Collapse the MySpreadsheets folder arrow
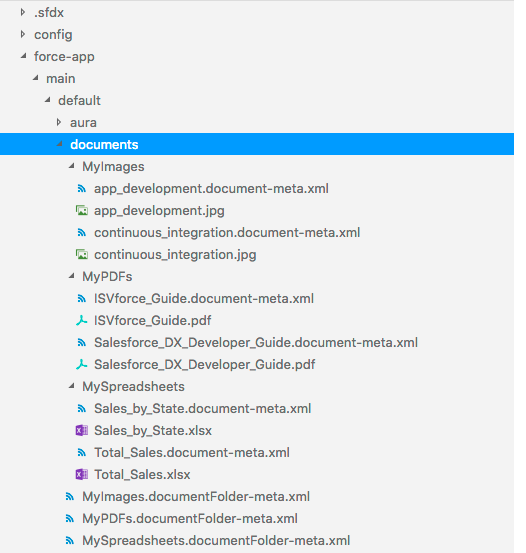The width and height of the screenshot is (526, 553). pos(72,386)
